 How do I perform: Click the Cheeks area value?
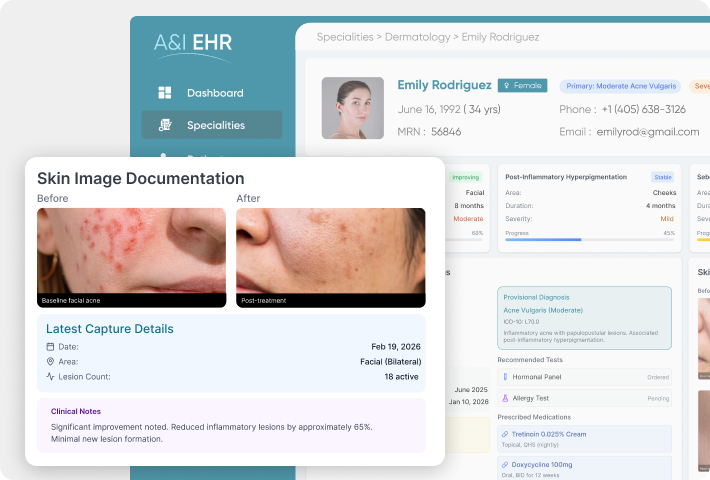(664, 193)
